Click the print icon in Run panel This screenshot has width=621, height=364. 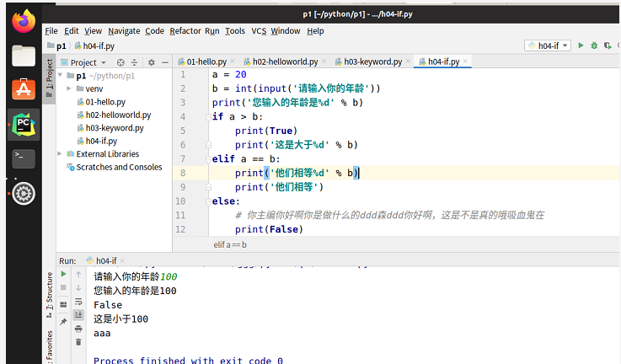coord(78,328)
